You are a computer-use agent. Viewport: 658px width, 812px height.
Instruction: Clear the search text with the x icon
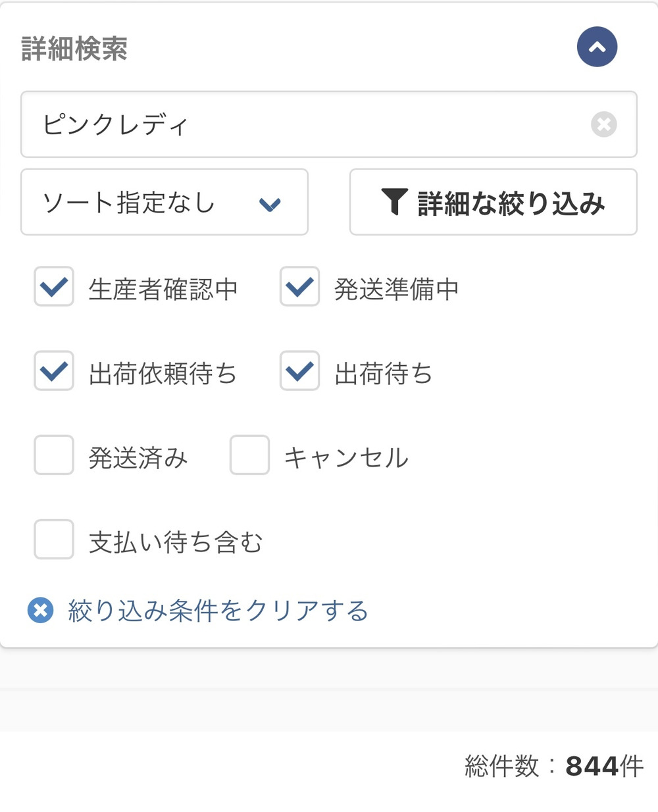pos(603,124)
